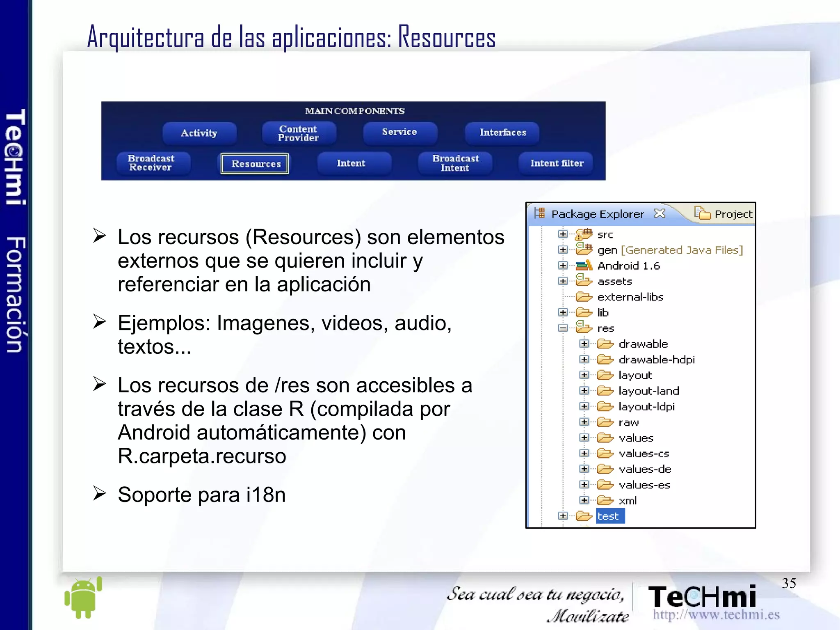Click the drawable folder icon
840x630 pixels.
click(x=605, y=344)
